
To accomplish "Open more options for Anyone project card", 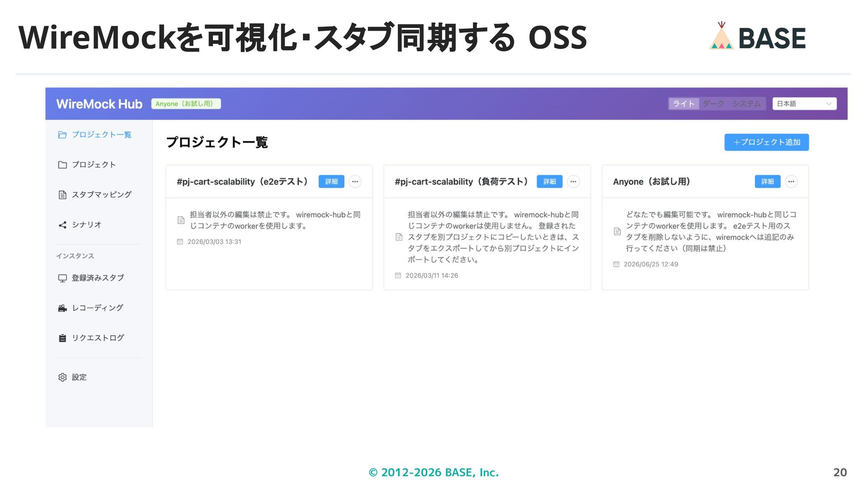I will point(791,182).
